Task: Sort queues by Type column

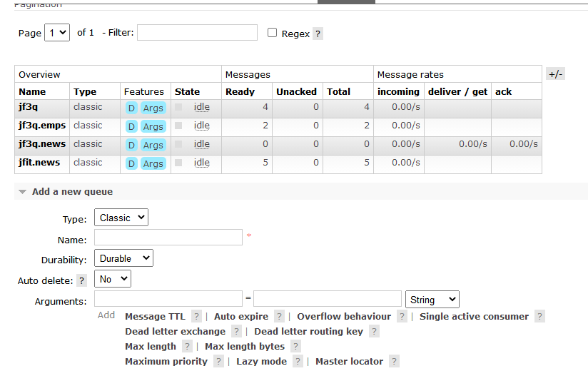Action: tap(85, 92)
